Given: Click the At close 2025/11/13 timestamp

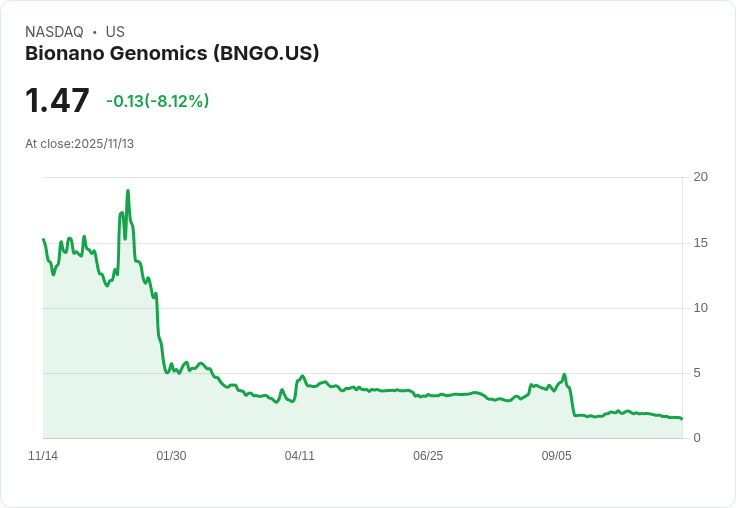Looking at the screenshot, I should pos(79,144).
